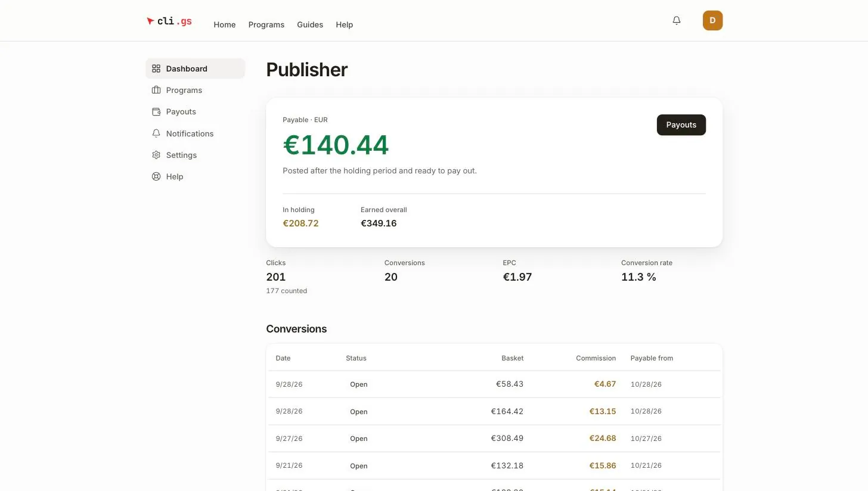This screenshot has width=868, height=491.
Task: Open Programs in the top navigation
Action: (266, 24)
